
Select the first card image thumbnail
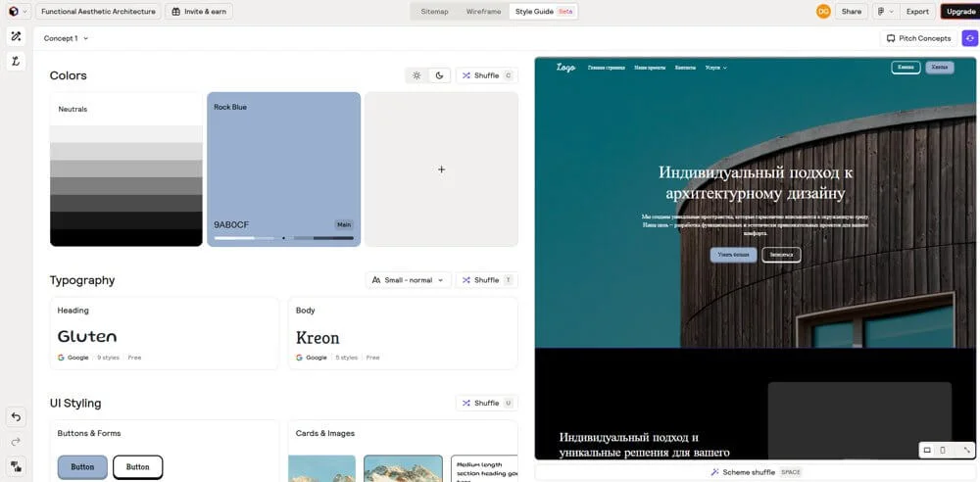click(321, 468)
